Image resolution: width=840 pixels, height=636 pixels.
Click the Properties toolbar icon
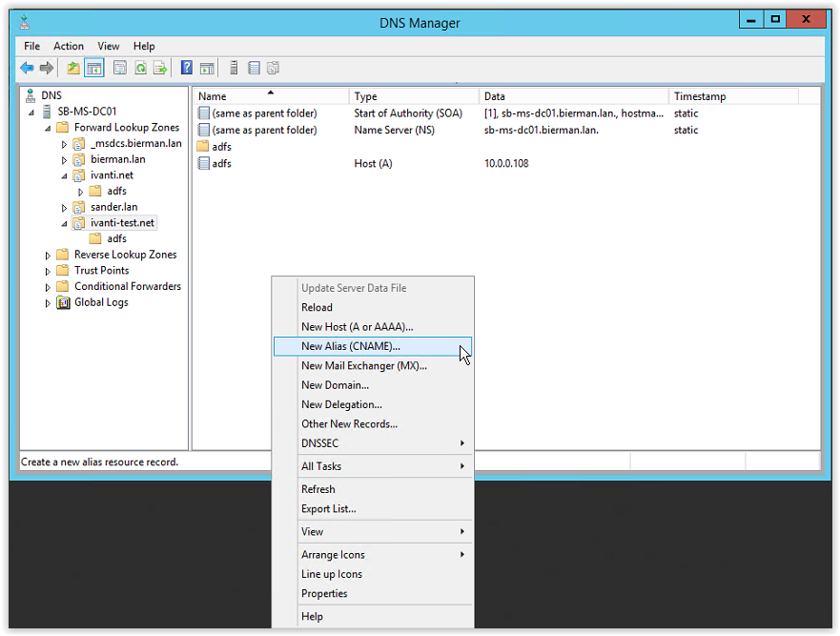click(120, 68)
